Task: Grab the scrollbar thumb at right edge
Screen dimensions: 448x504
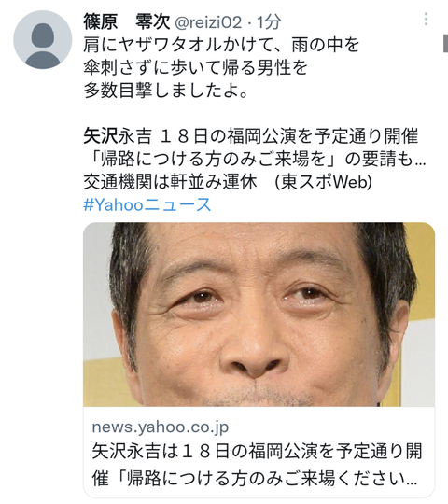Action: [446, 43]
